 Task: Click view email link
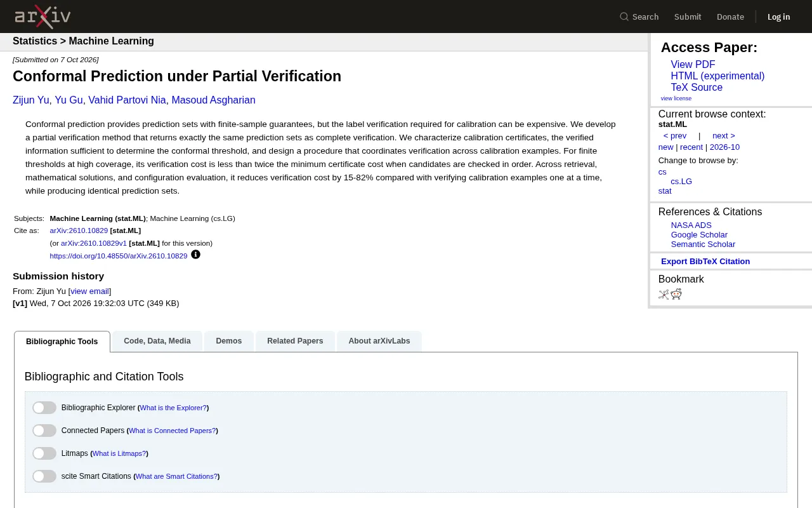pos(89,291)
